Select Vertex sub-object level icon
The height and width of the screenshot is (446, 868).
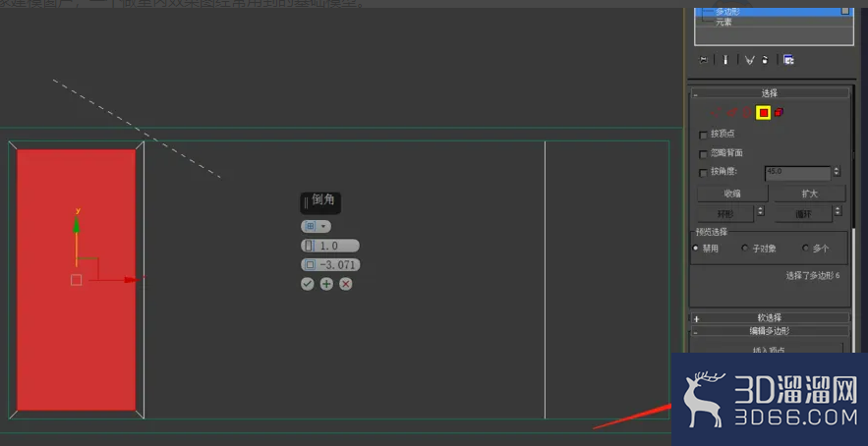[x=717, y=113]
